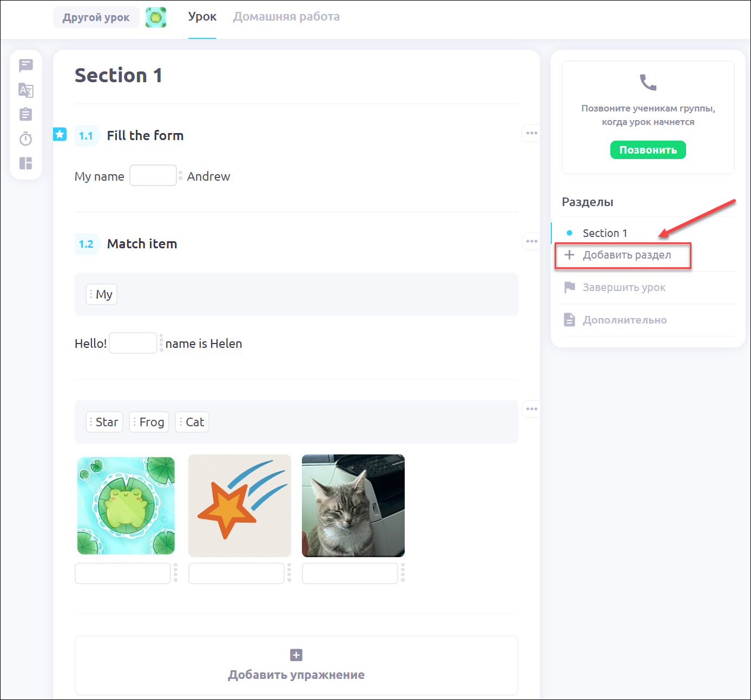Viewport: 751px width, 700px height.
Task: Click the timer stopwatch icon
Action: coord(26,139)
